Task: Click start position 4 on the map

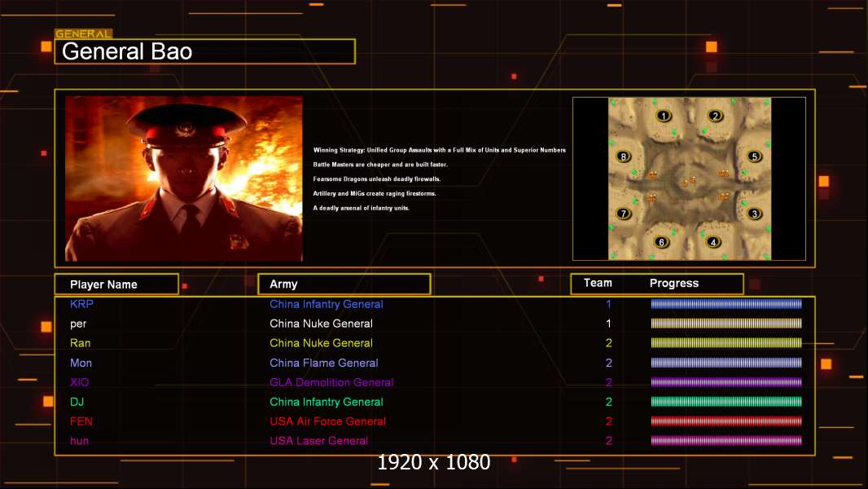Action: coord(713,242)
